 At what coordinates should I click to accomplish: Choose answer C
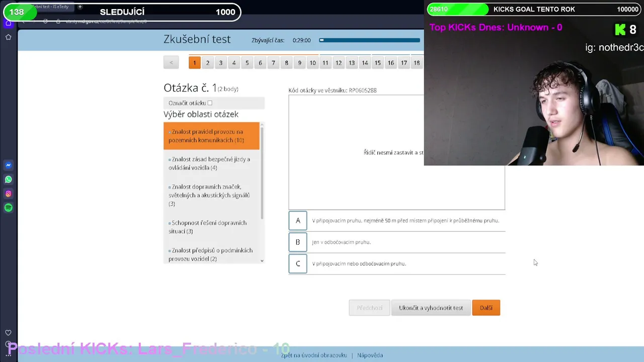click(x=298, y=263)
